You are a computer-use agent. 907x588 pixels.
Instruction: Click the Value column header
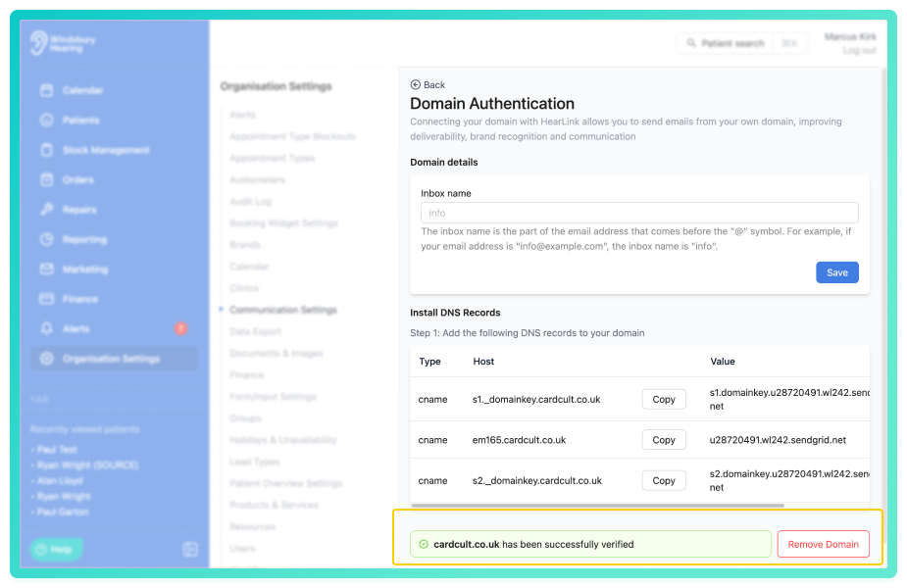[x=723, y=362]
